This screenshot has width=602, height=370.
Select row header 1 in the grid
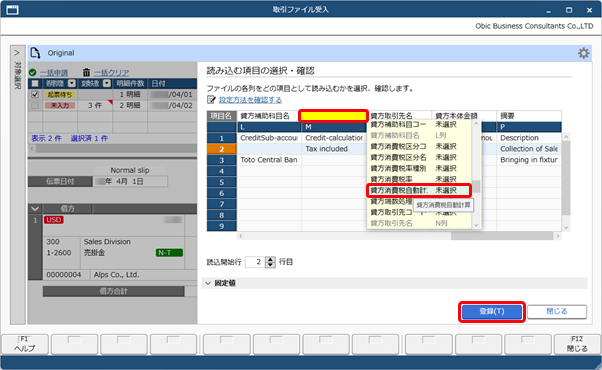coord(222,138)
